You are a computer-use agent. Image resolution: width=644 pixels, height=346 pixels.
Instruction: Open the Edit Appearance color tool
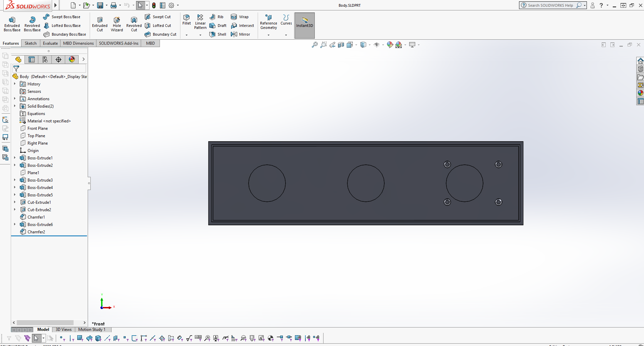click(390, 44)
